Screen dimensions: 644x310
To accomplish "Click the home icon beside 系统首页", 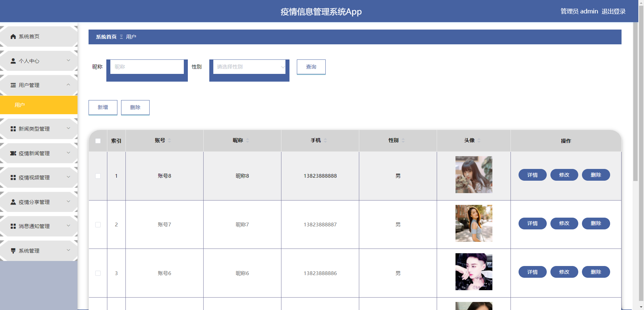I will [x=13, y=37].
